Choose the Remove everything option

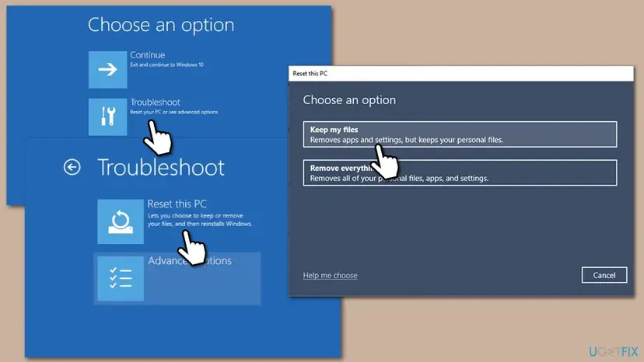click(x=460, y=172)
